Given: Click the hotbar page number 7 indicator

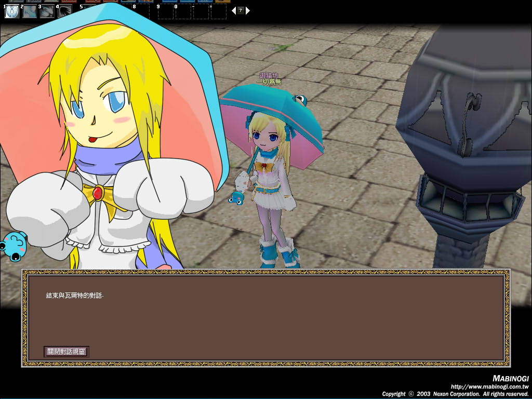Looking at the screenshot, I should pos(241,10).
